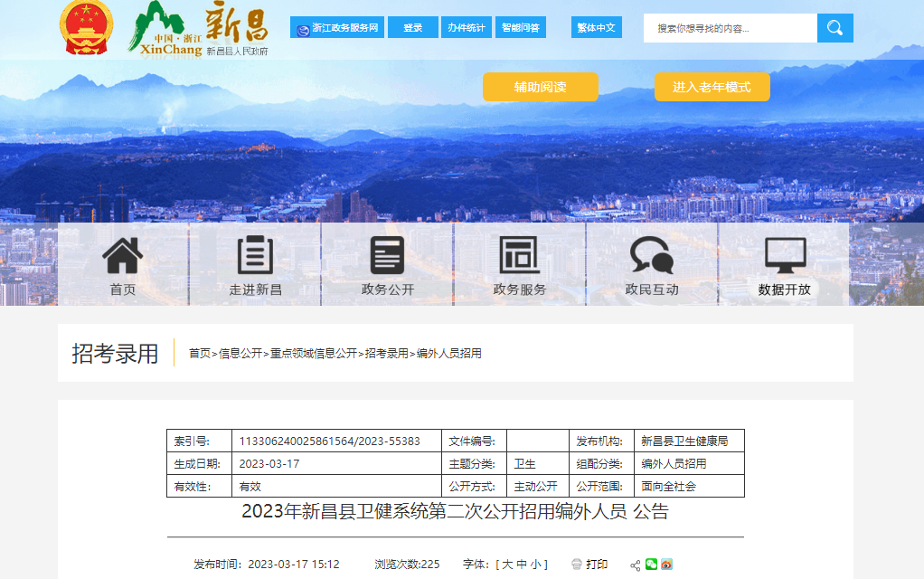This screenshot has height=579, width=924.
Task: Set font size to 小
Action: click(x=536, y=565)
